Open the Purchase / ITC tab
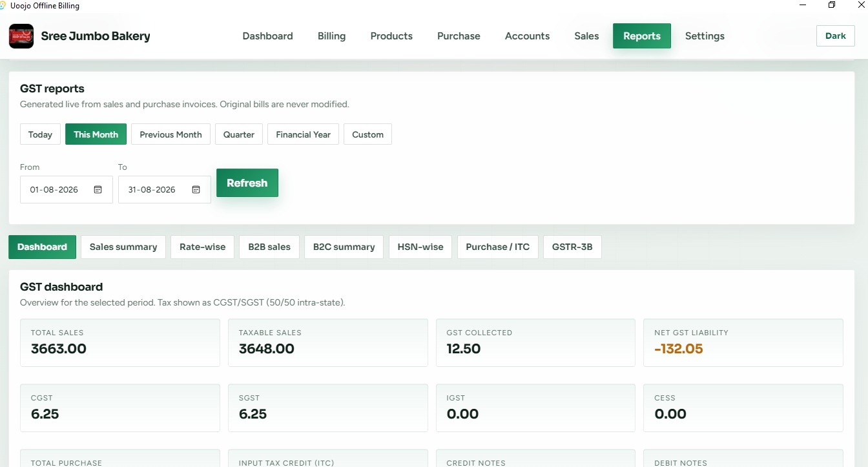Image resolution: width=868 pixels, height=467 pixels. [x=497, y=247]
